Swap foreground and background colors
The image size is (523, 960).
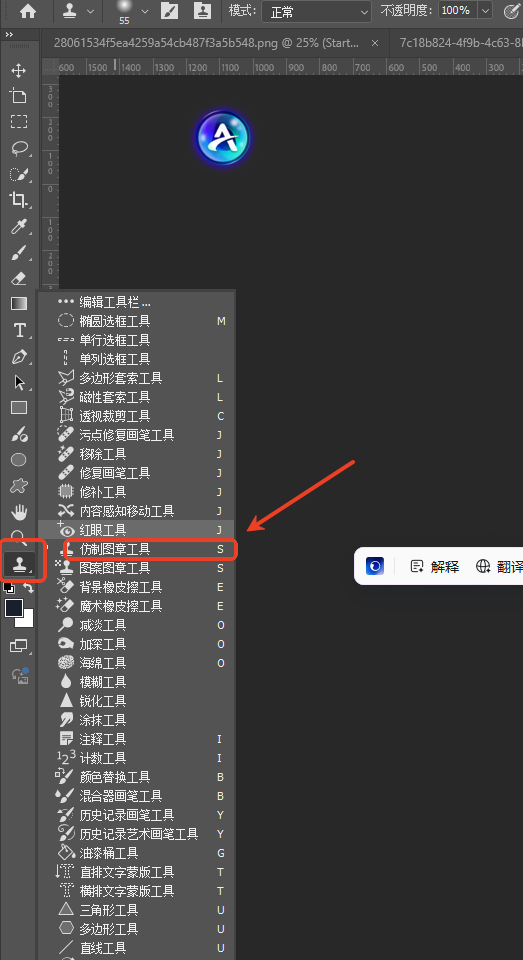pos(29,588)
